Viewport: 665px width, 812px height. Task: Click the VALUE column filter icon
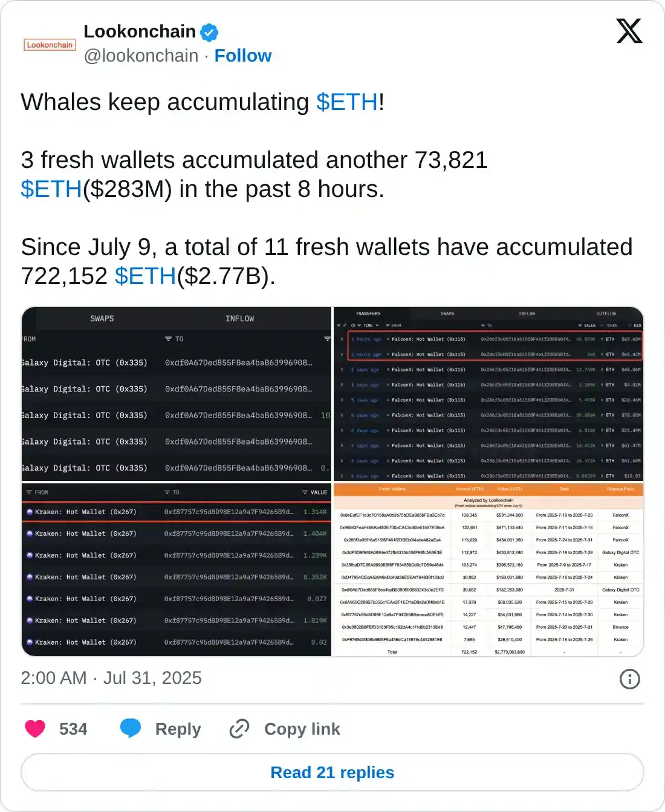click(305, 491)
